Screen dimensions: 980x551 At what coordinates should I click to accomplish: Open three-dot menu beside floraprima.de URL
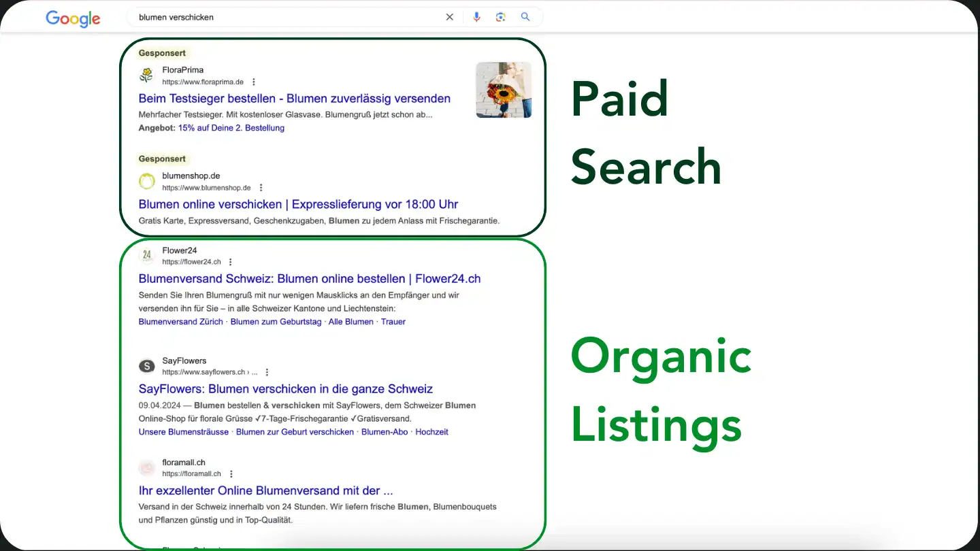click(254, 82)
